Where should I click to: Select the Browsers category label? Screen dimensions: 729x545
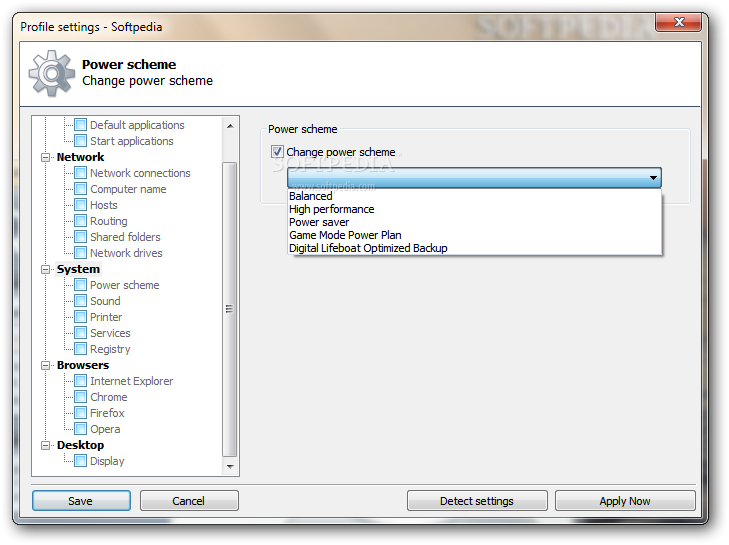point(83,365)
